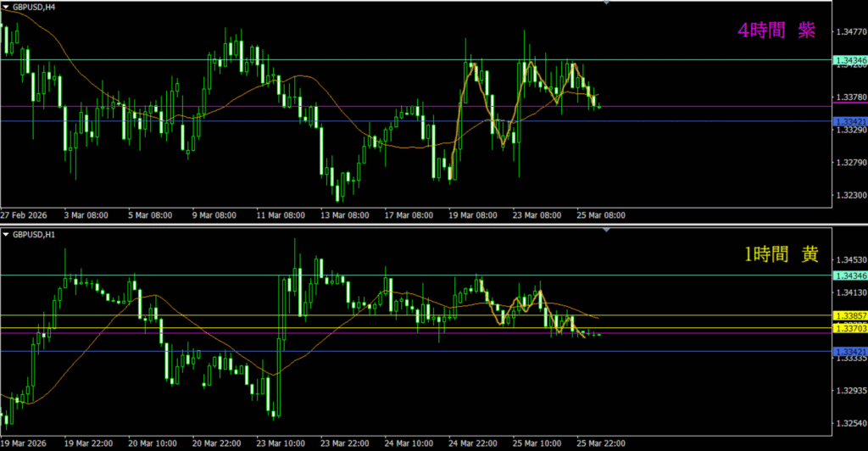Click the blue 1.33421 price tag on H1 chart
This screenshot has height=451, width=868.
coord(850,351)
